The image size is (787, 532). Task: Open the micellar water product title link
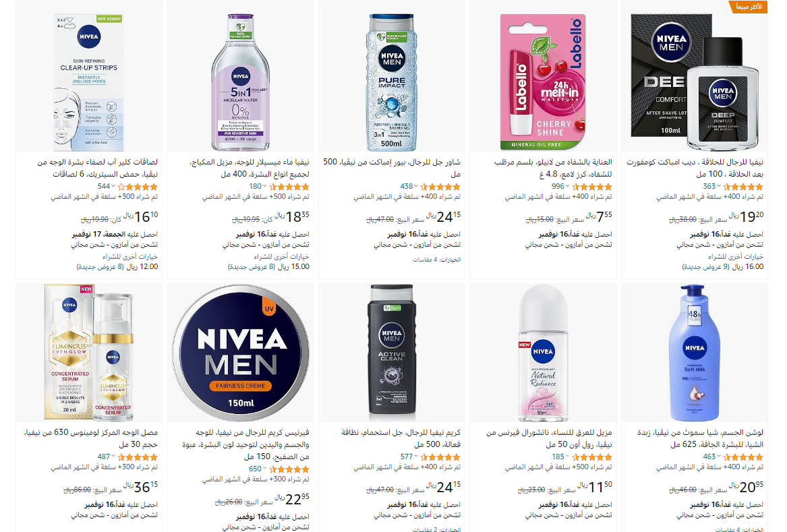tap(250, 168)
